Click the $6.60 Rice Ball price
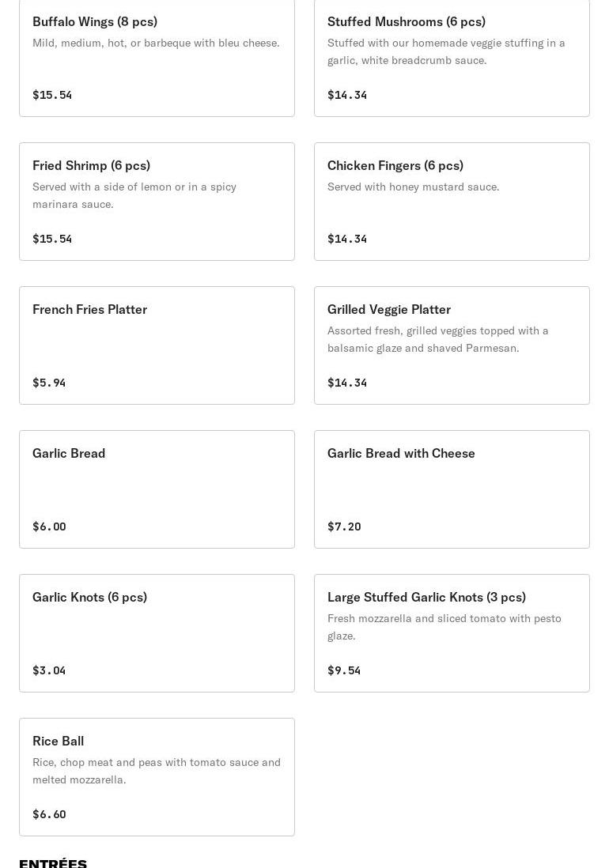 tap(49, 814)
